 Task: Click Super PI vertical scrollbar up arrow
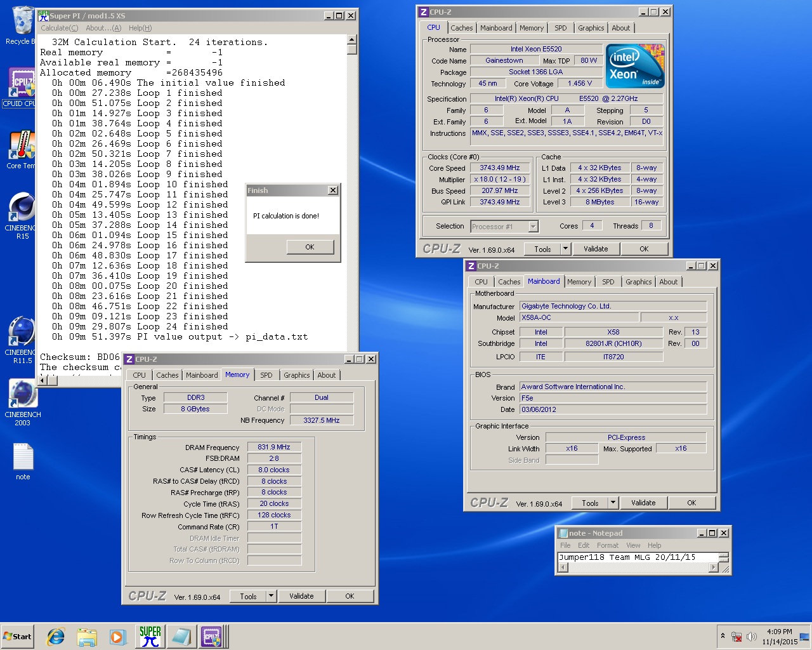[x=352, y=40]
